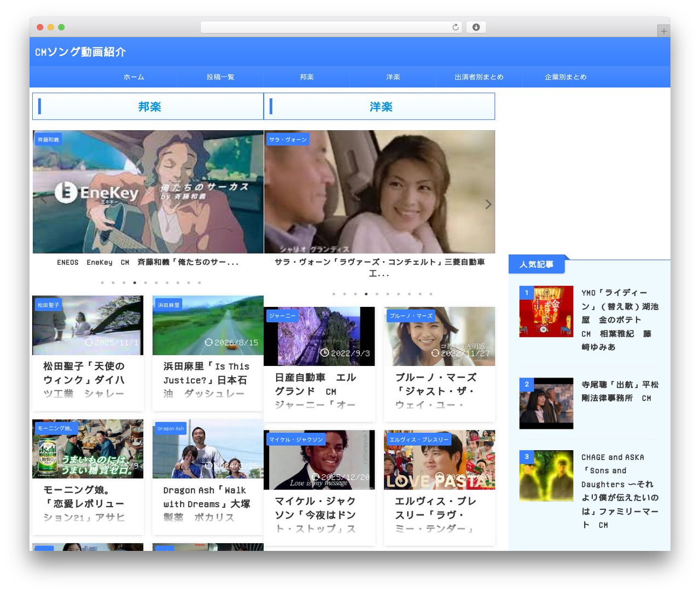The height and width of the screenshot is (593, 700).
Task: Click the 浜田麻里 tag on the card
Action: click(x=168, y=305)
